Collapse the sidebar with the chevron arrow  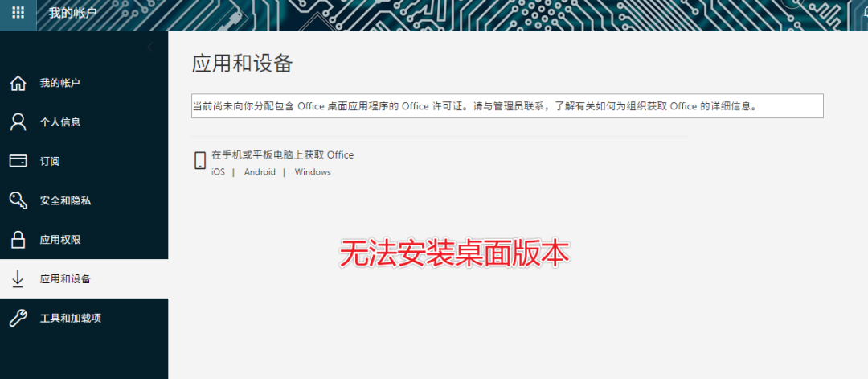click(x=150, y=47)
